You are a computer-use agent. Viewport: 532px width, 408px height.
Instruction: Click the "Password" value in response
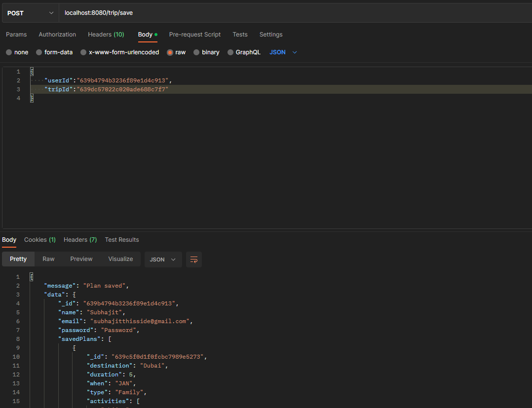click(118, 330)
